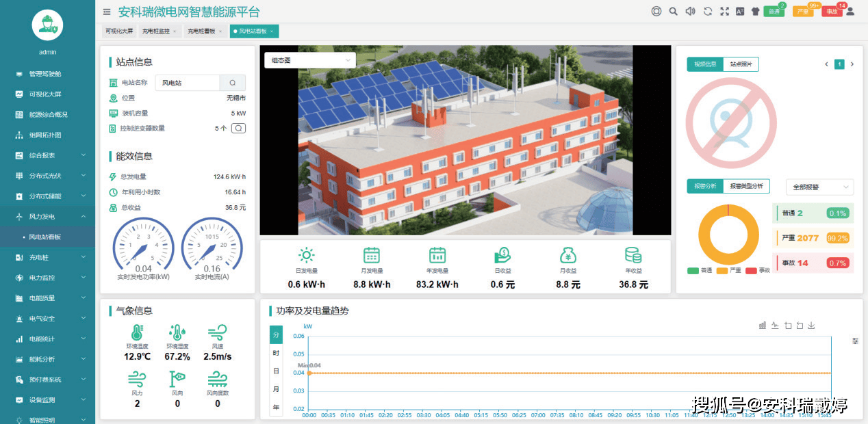Open the theme shirt icon
Screen dimensions: 868x424
756,12
